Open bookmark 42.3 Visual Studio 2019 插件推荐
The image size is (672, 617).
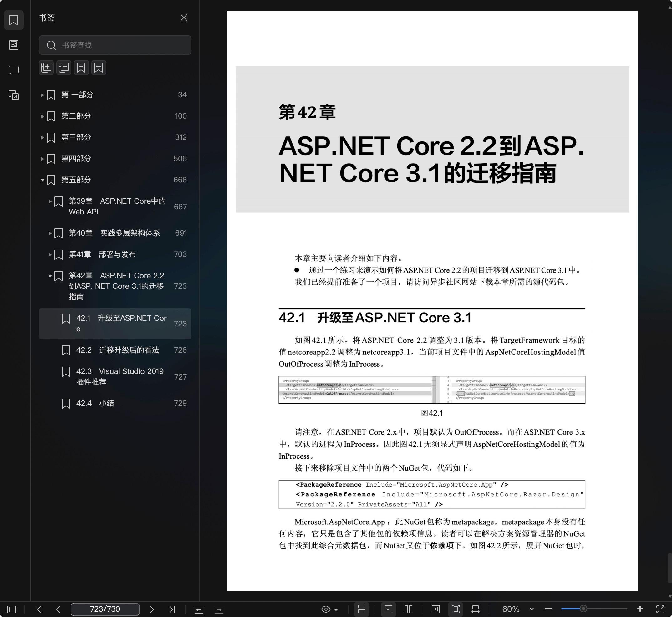pos(120,377)
